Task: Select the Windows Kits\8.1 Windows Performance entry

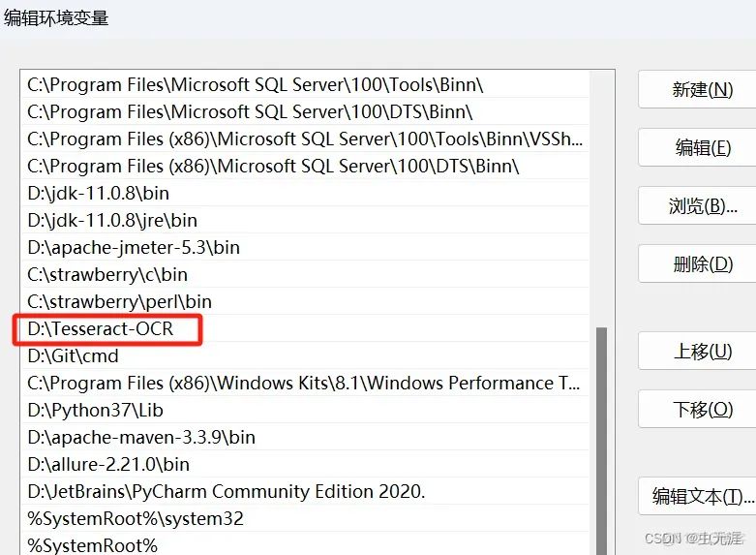Action: 305,383
